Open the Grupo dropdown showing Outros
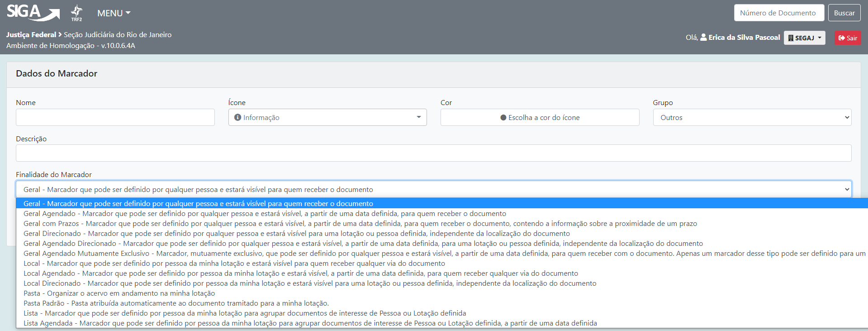Viewport: 868px width, 331px height. pyautogui.click(x=752, y=117)
